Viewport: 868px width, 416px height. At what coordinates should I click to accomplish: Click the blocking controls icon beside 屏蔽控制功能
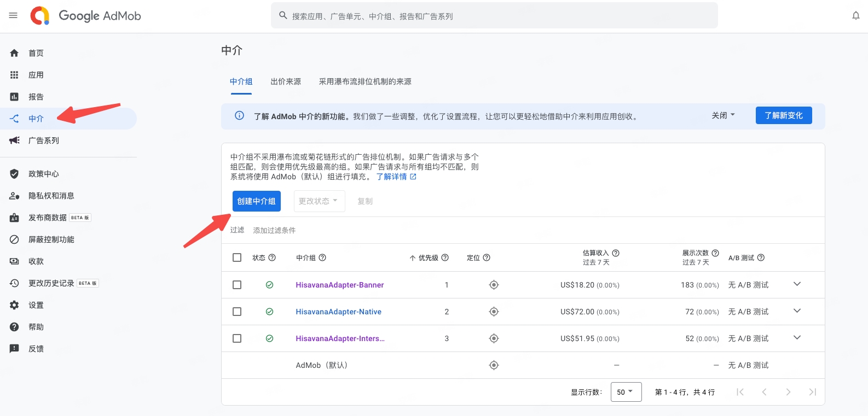[x=14, y=239]
